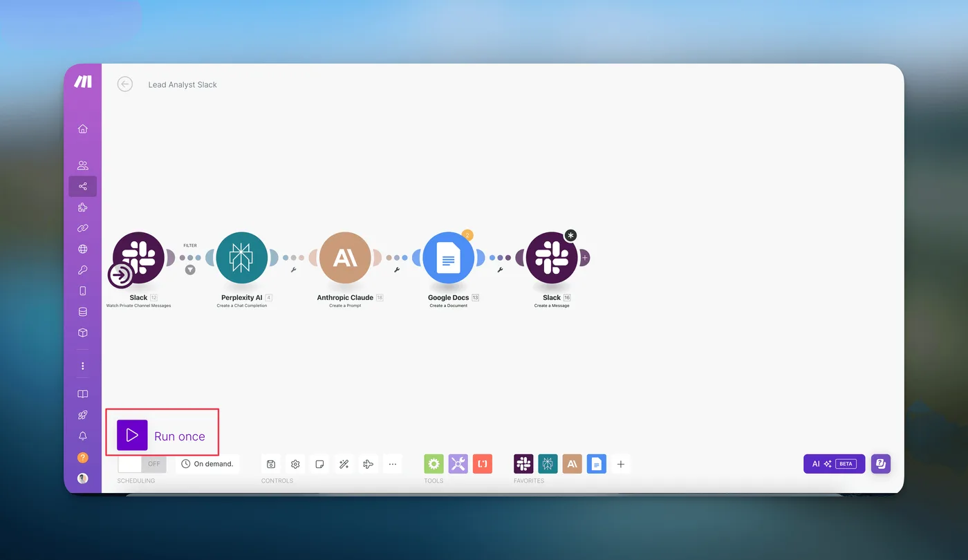
Task: Open the On demand schedule settings
Action: [x=207, y=464]
